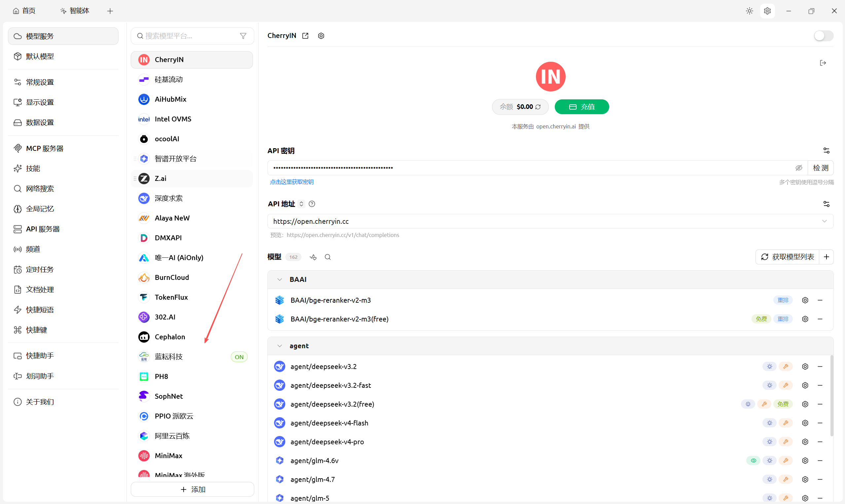Select the Intel OVMS provider logo
The width and height of the screenshot is (845, 504).
pos(144,119)
